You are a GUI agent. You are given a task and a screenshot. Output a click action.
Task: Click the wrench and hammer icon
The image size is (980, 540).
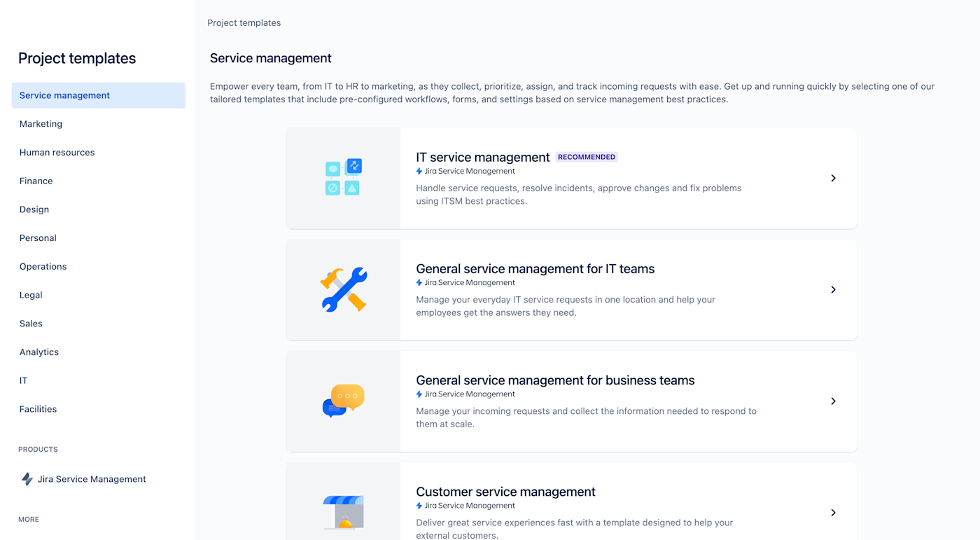point(344,289)
